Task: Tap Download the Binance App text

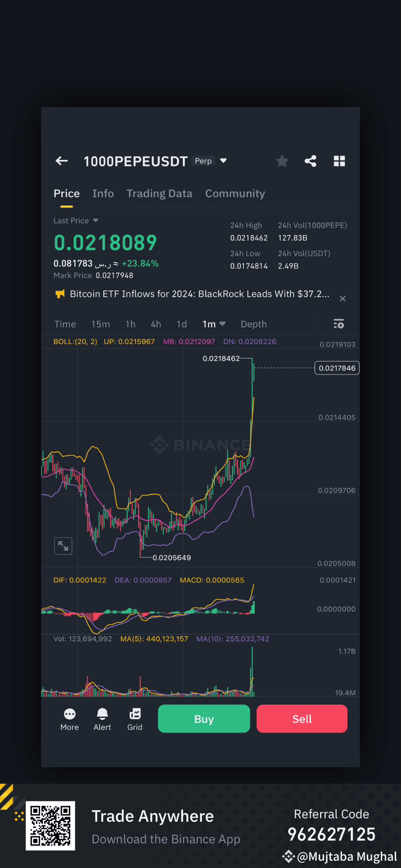Action: point(166,839)
